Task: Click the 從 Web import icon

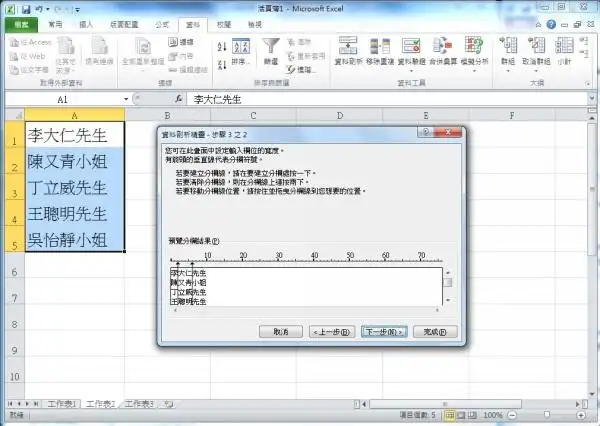Action: tap(28, 56)
